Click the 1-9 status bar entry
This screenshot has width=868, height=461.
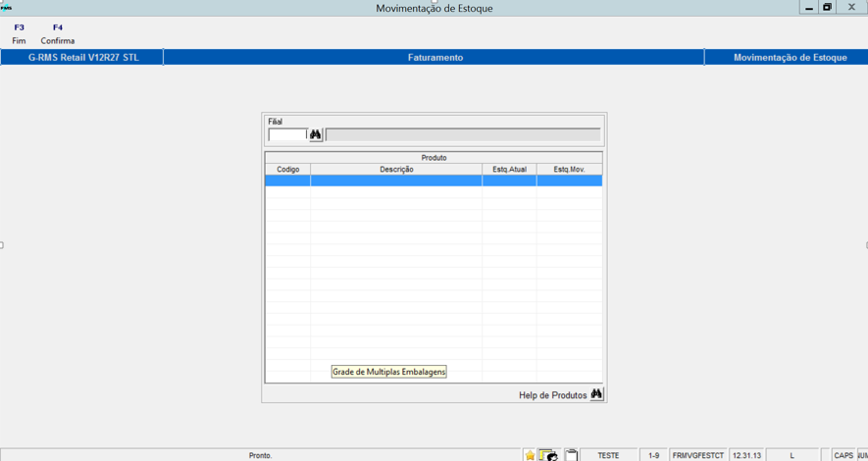(654, 455)
